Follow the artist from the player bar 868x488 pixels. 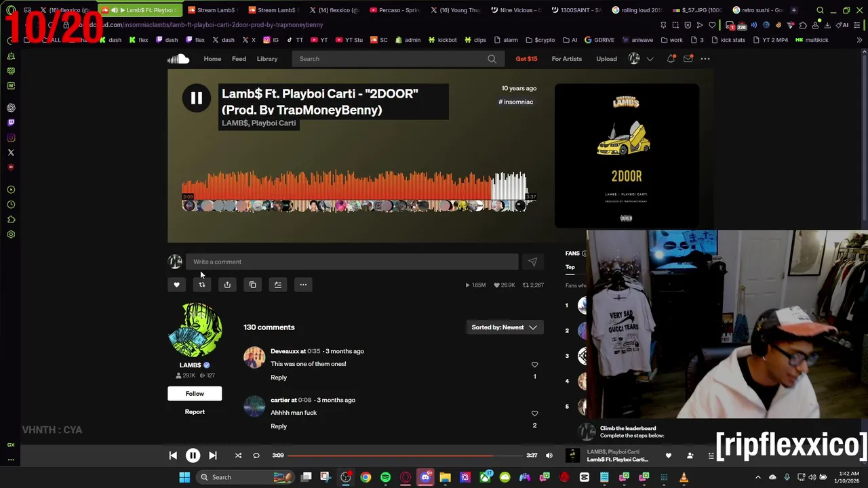[x=690, y=455]
